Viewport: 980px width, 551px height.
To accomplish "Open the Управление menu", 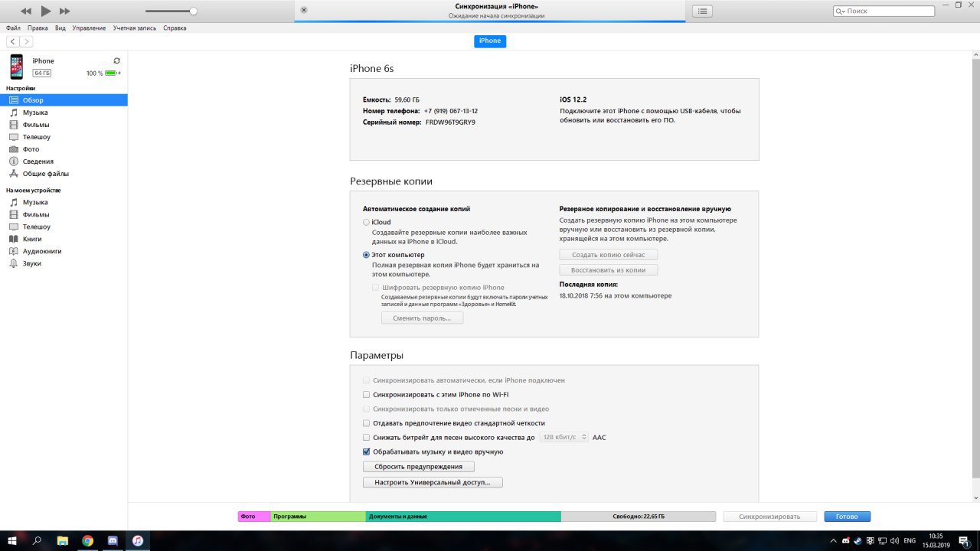I will click(x=90, y=28).
